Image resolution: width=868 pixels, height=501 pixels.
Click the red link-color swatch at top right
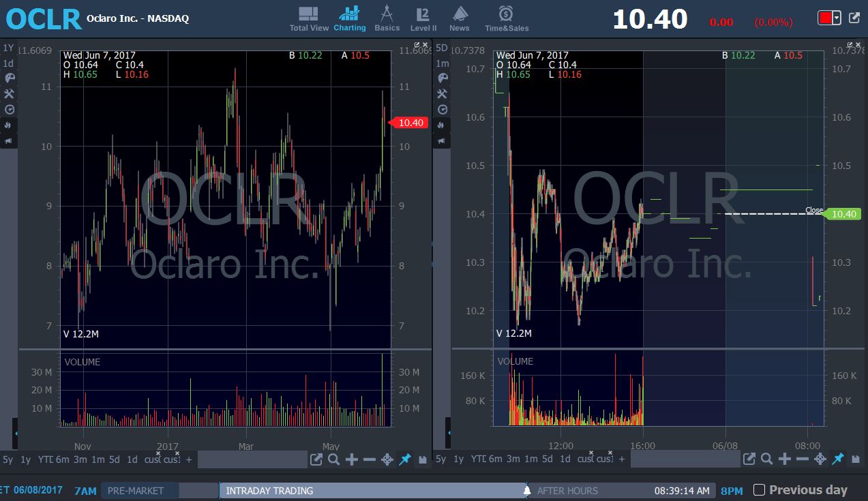(825, 18)
